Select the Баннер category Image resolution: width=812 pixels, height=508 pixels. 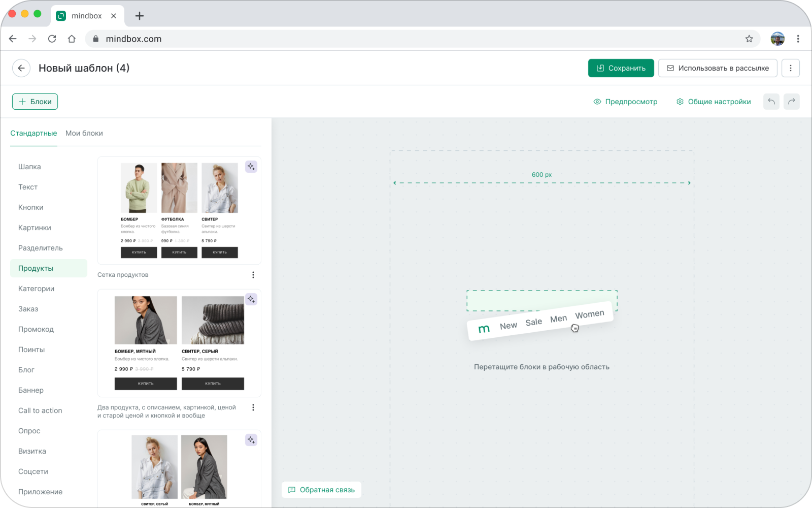49,390
